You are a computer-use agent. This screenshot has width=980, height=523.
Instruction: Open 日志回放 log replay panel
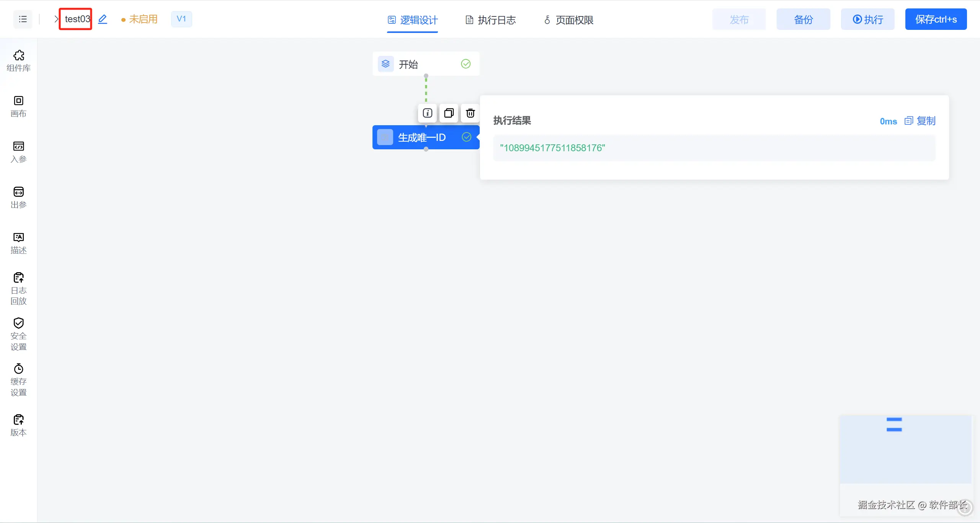[x=18, y=289]
